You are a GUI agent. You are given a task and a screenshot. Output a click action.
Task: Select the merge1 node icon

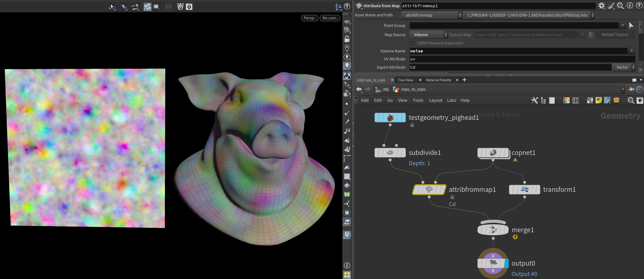coord(493,230)
